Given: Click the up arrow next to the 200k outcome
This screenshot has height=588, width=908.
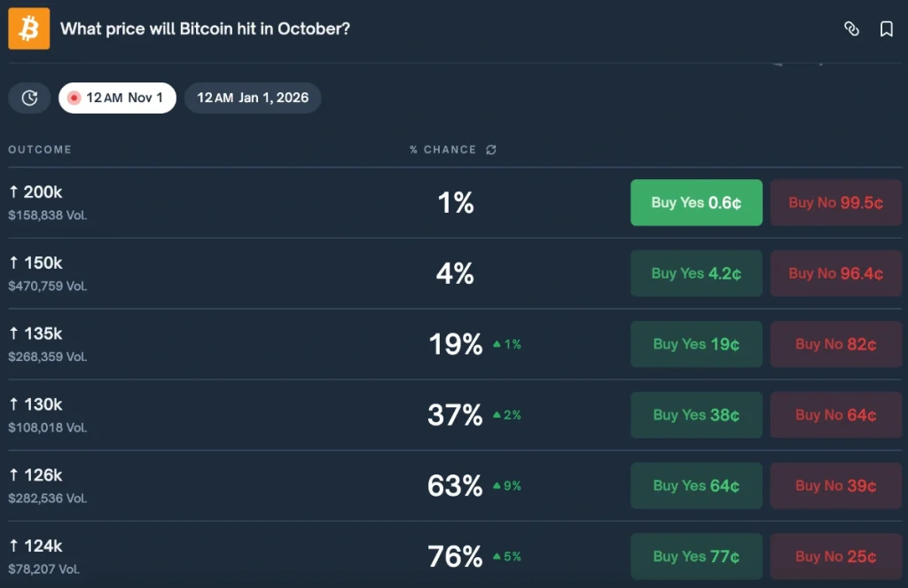Looking at the screenshot, I should click(x=12, y=191).
